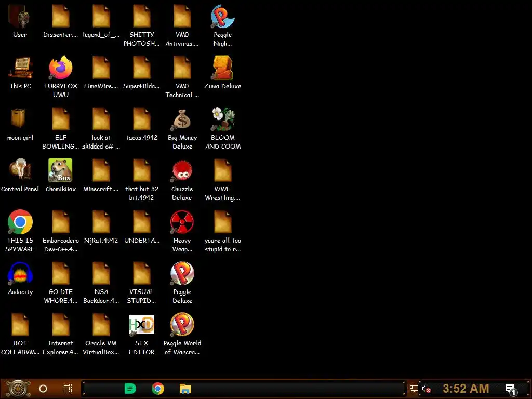Open Control Panel shortcut
The width and height of the screenshot is (532, 399).
20,170
